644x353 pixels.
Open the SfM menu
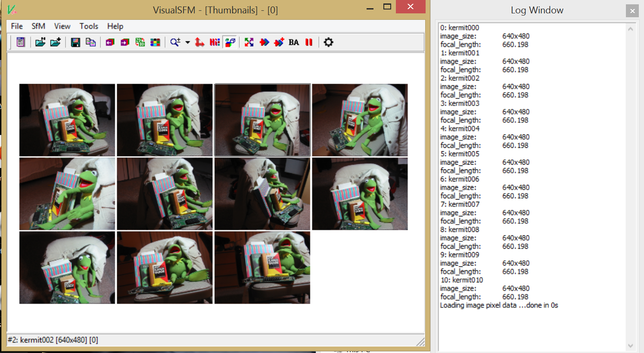(x=38, y=26)
